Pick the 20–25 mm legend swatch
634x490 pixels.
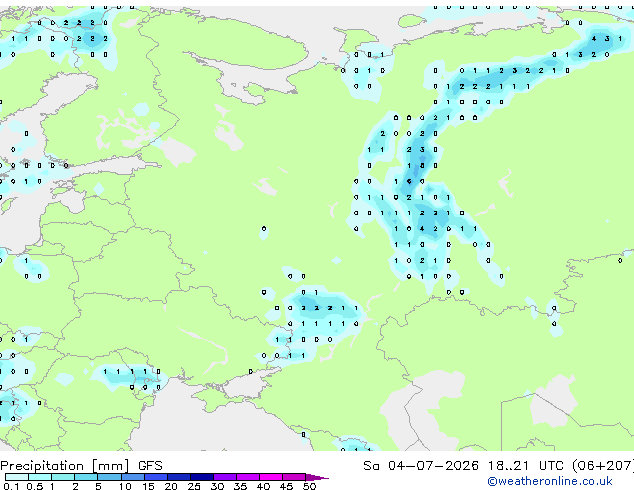178,477
